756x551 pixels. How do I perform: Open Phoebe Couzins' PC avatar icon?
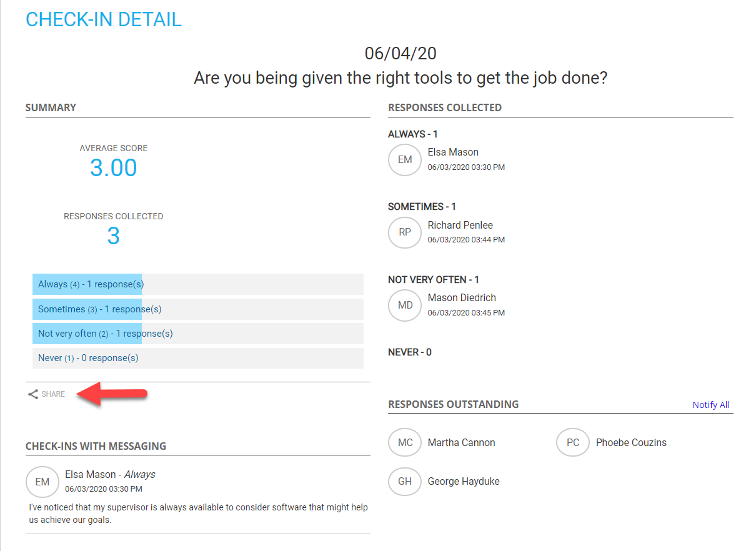pyautogui.click(x=572, y=442)
